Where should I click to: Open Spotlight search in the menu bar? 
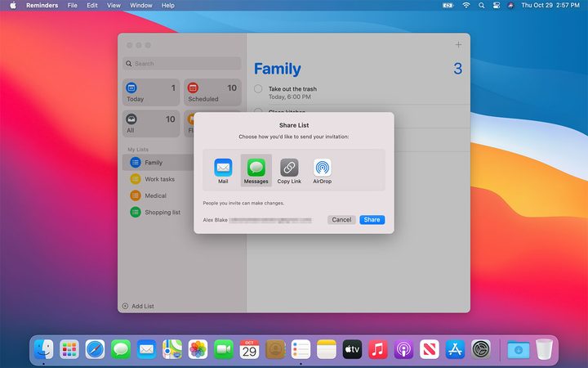coord(482,5)
